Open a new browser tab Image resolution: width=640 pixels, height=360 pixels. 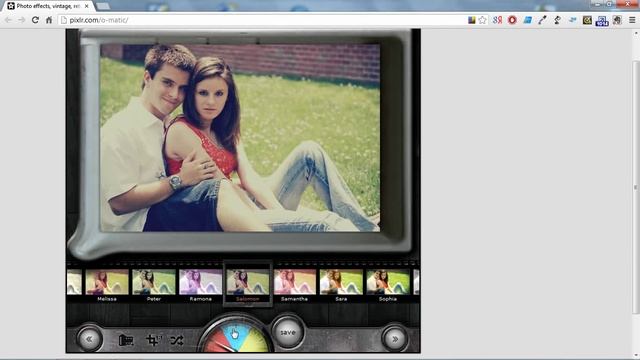[x=103, y=6]
